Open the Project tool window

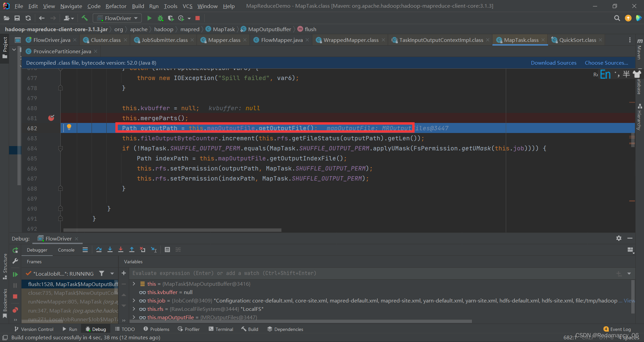point(5,48)
